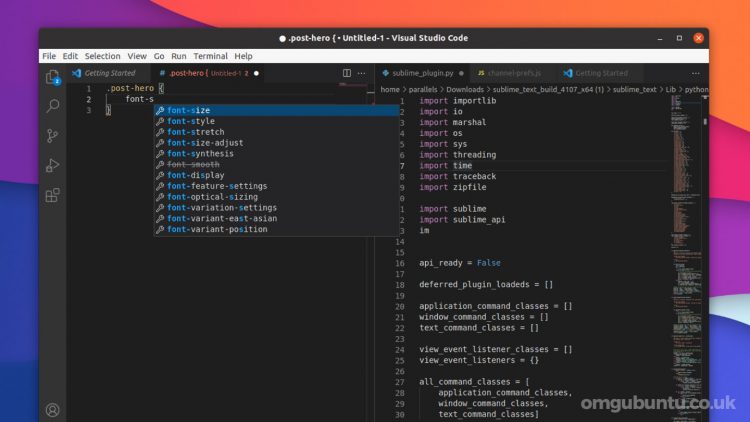750x422 pixels.
Task: Open the File menu
Action: click(49, 56)
